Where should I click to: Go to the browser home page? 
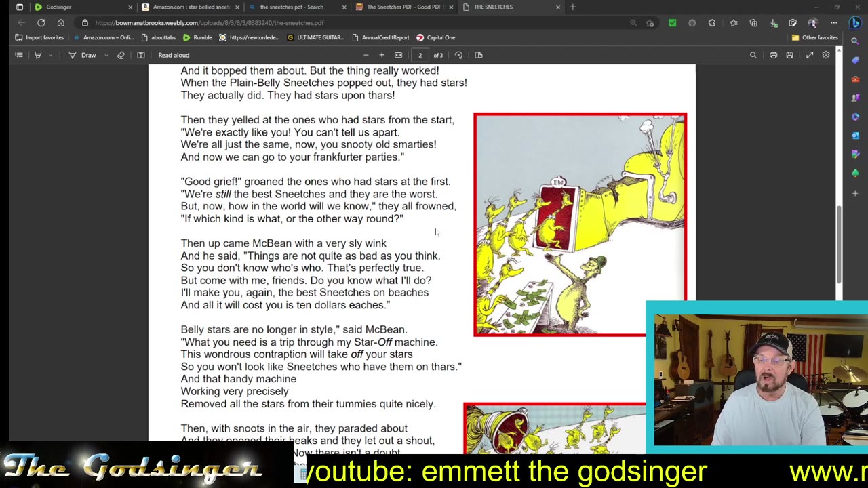click(60, 22)
